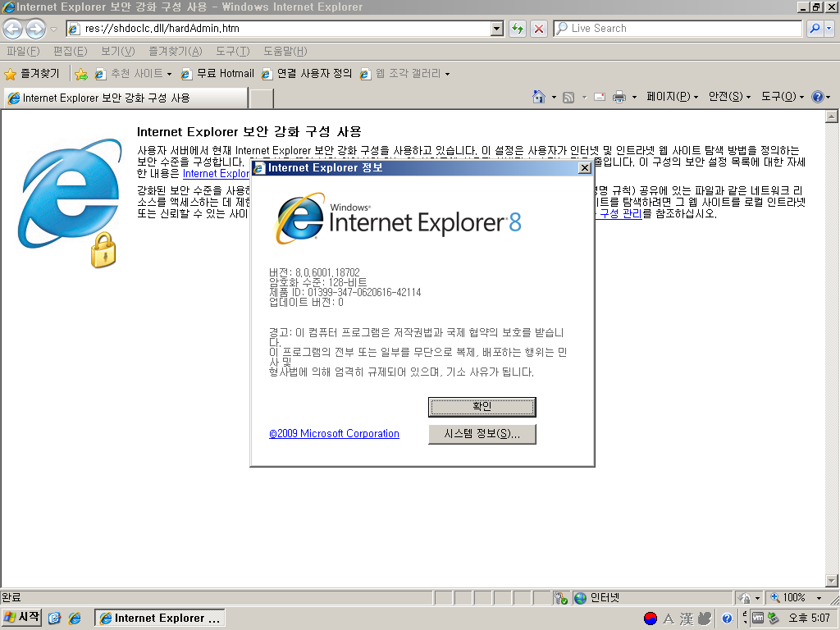
Task: Click the 버전: 8.0.6001.18702 text
Action: tap(314, 272)
